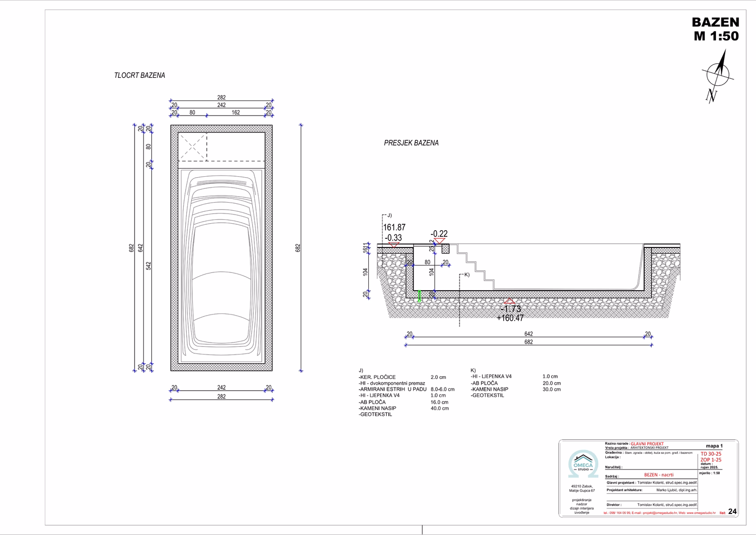Select the red elevation triangle at -0.33

click(394, 245)
